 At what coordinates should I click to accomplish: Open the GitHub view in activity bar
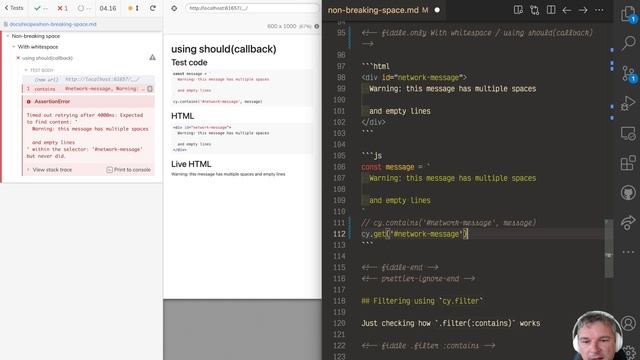tap(629, 193)
